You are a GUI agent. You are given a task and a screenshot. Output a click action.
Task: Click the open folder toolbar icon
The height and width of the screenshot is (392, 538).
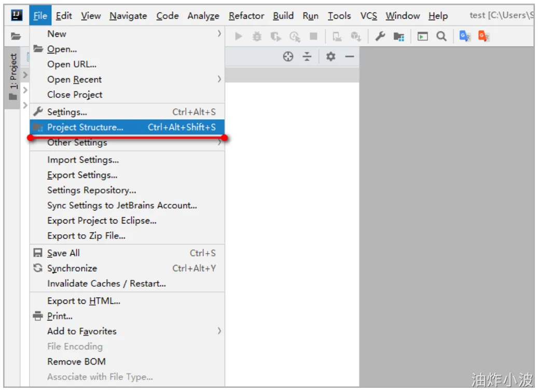16,36
